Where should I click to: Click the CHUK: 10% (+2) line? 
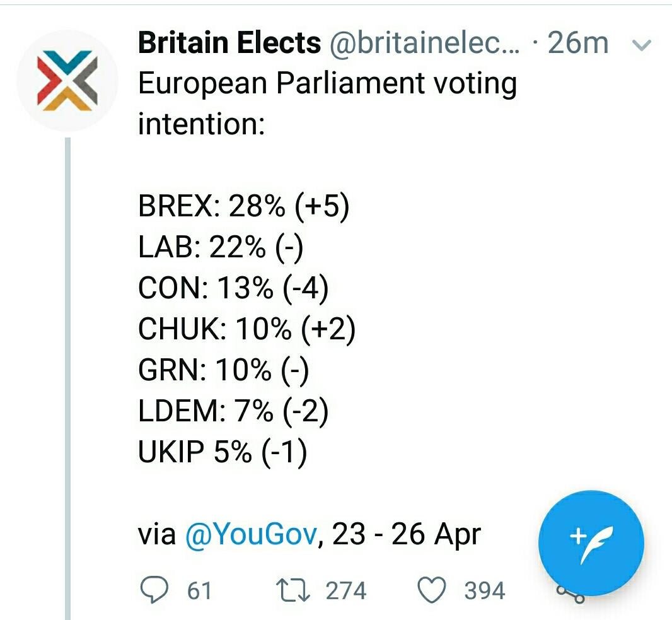click(246, 329)
